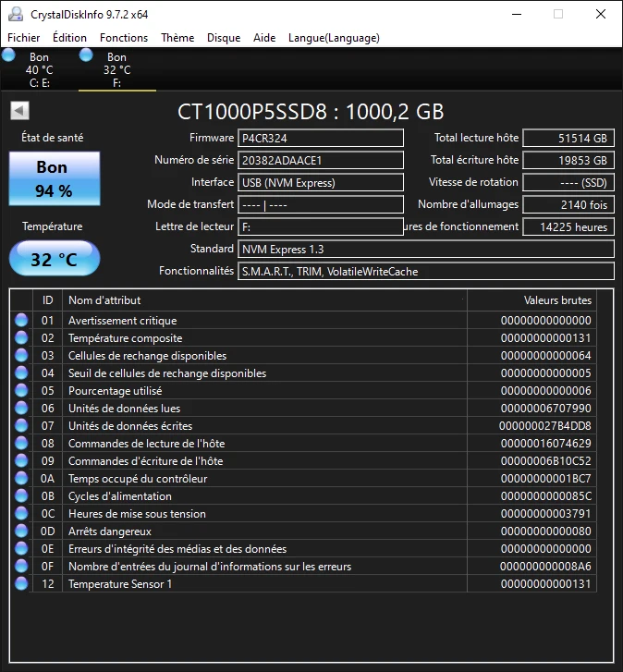The image size is (623, 672).
Task: Click the Firmware field P4CR324
Action: (321, 138)
